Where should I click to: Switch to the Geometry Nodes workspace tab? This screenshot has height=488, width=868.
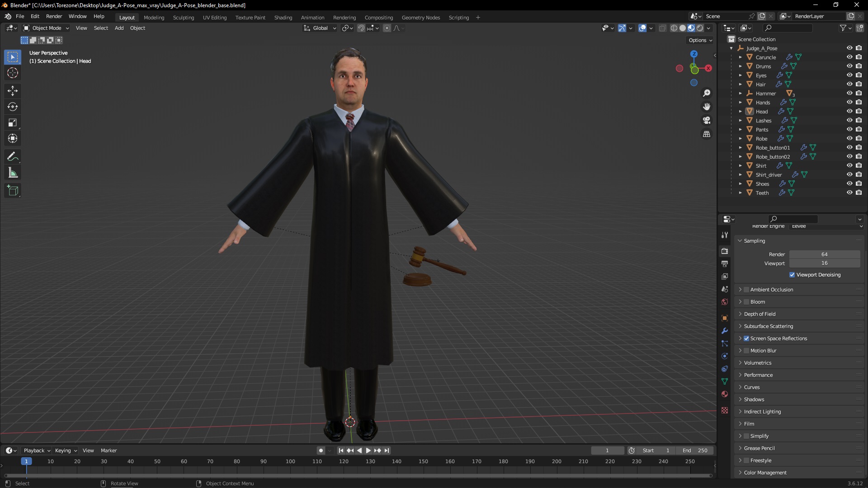(x=420, y=18)
